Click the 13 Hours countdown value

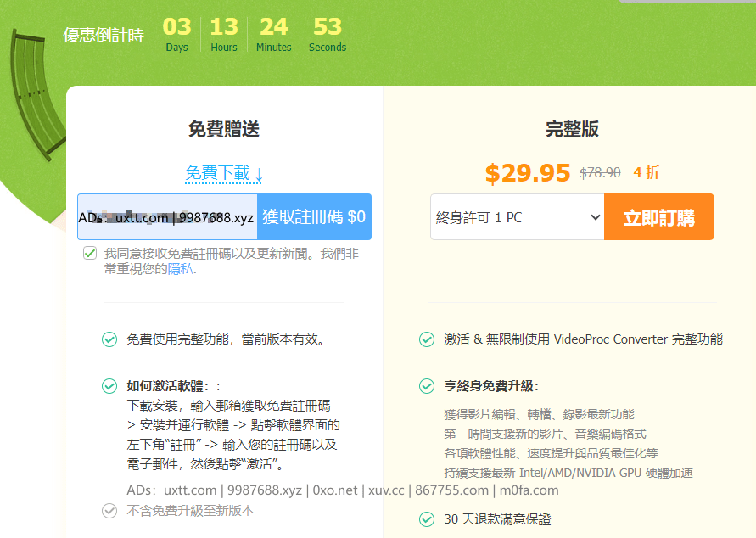(224, 34)
